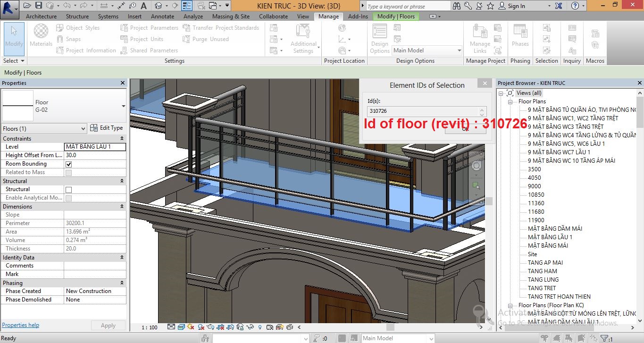The height and width of the screenshot is (343, 644).
Task: Click the Project Information icon
Action: [60, 50]
